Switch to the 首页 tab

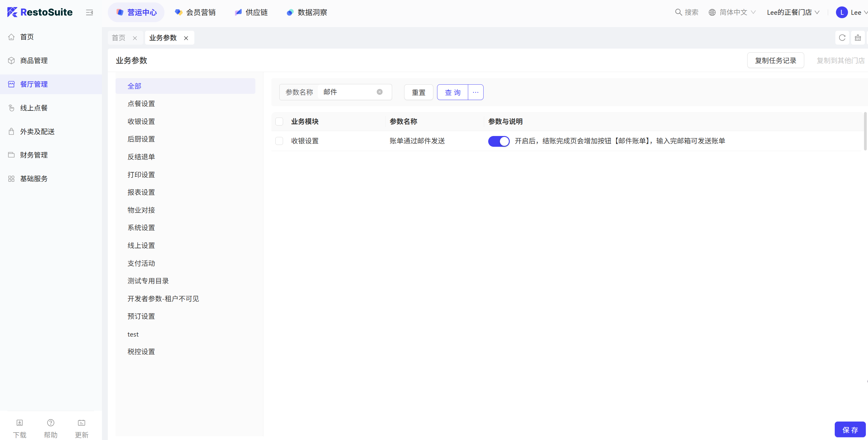click(x=119, y=38)
